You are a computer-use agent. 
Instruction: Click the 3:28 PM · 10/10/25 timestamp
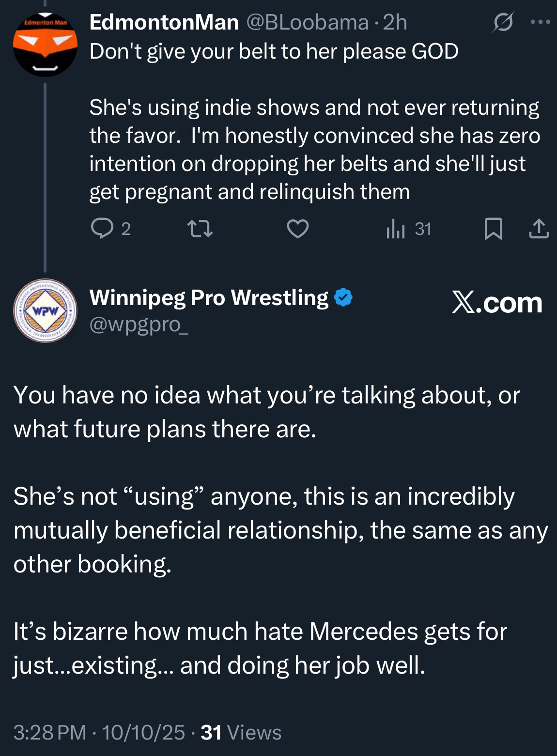click(x=99, y=733)
